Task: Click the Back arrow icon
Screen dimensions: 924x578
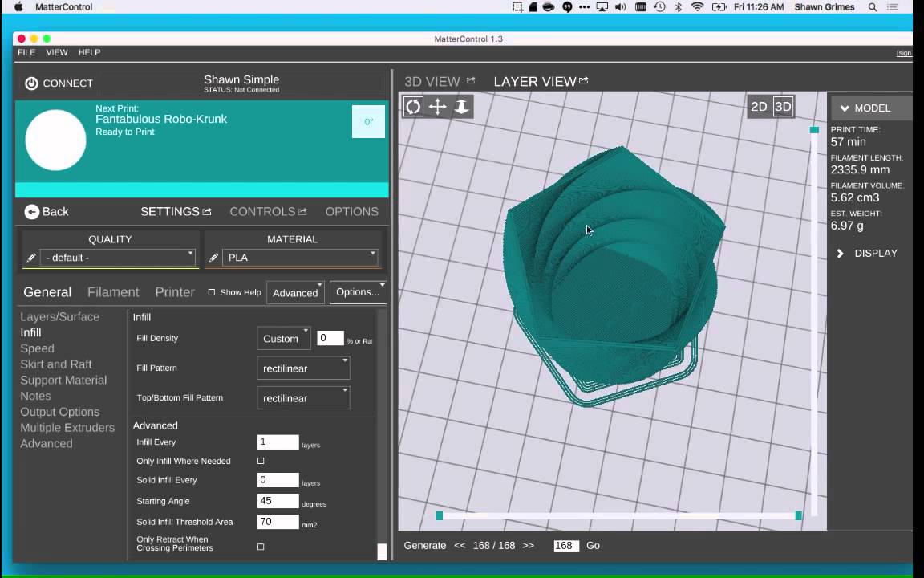Action: [x=32, y=212]
